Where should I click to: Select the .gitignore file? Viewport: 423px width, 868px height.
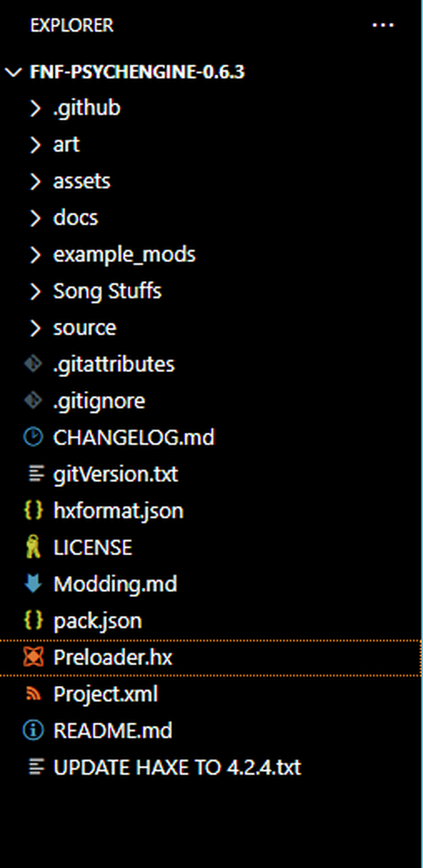click(211, 401)
